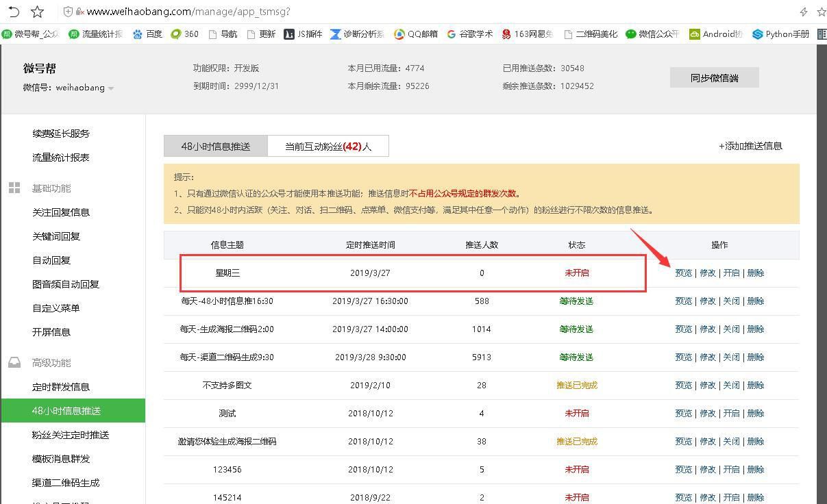Click the 同步微信端 button
The image size is (827, 504).
pyautogui.click(x=714, y=77)
